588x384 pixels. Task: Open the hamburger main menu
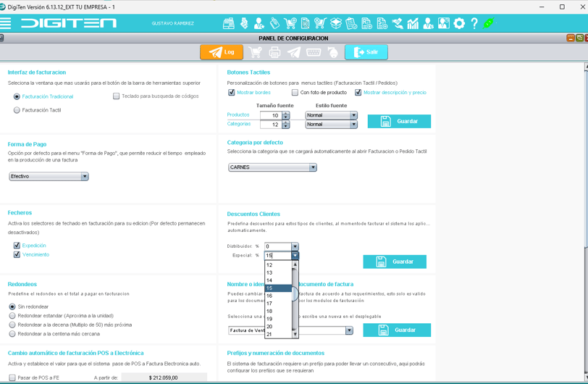point(5,23)
